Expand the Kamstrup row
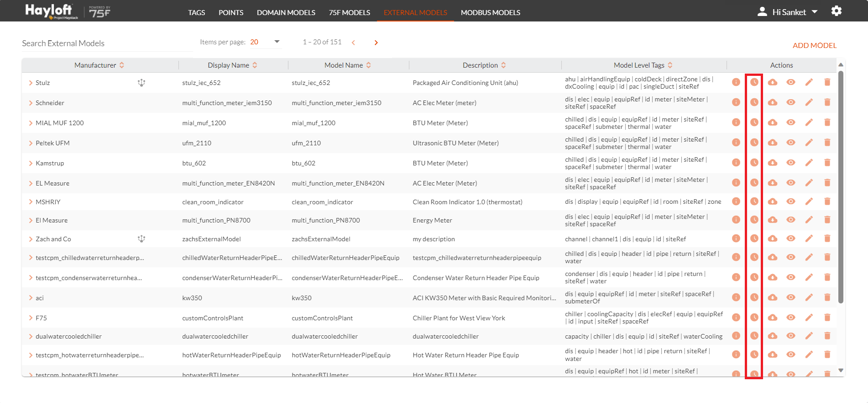This screenshot has width=868, height=403. 31,163
